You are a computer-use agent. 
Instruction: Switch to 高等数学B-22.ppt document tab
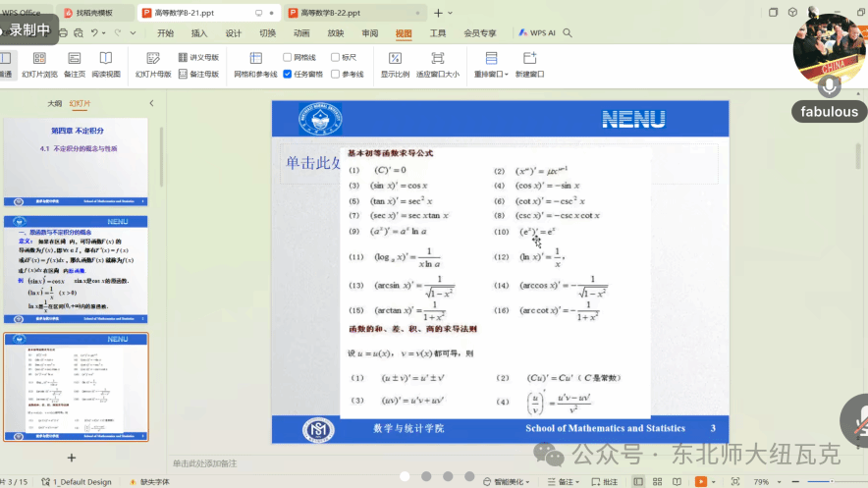pyautogui.click(x=354, y=13)
